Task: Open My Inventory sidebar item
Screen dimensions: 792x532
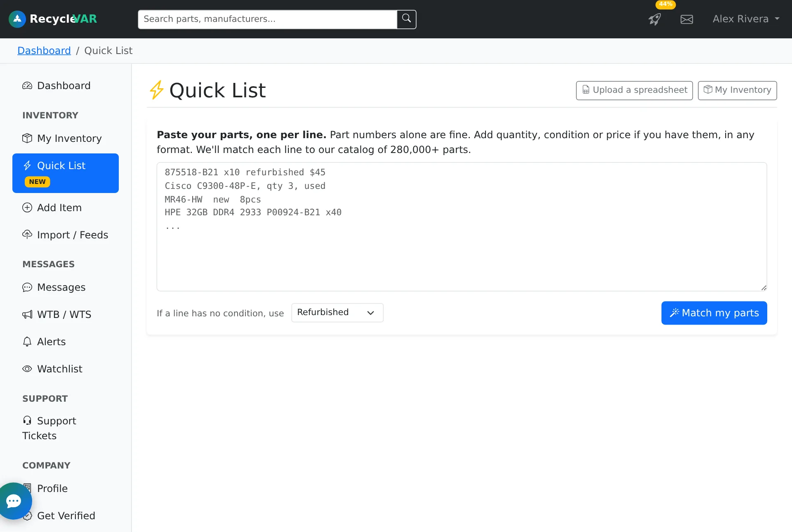Action: click(x=66, y=138)
